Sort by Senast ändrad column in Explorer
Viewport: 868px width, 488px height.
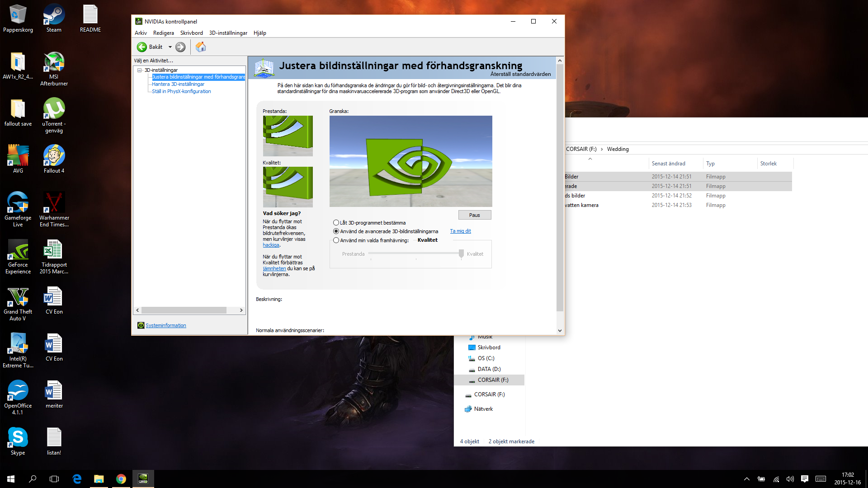point(668,164)
